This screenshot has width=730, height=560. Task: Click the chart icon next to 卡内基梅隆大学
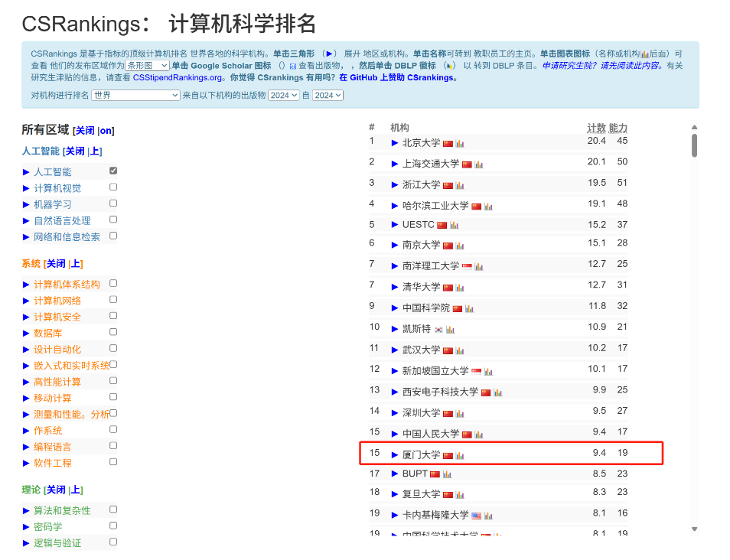[488, 516]
